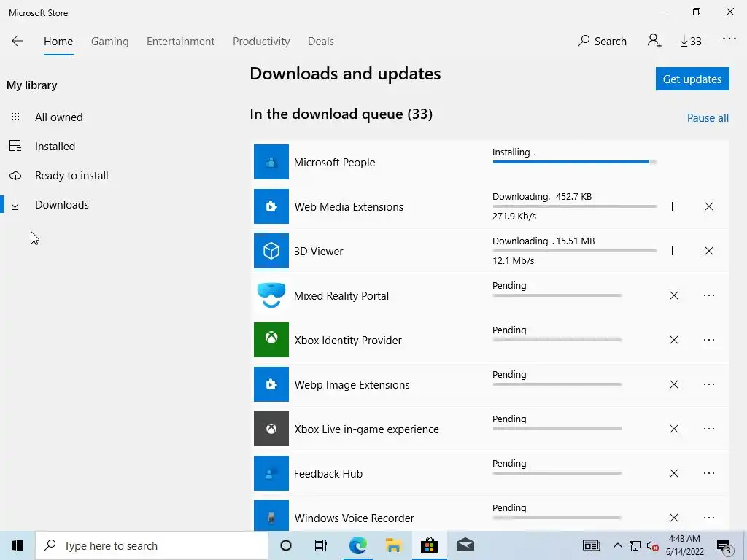Open the network status tray icon
This screenshot has height=560, width=747.
click(x=635, y=546)
